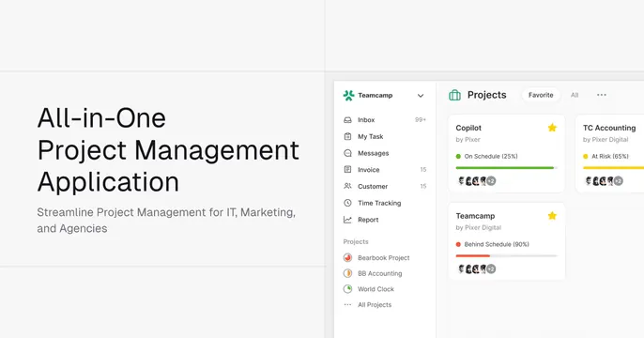
Task: Open the TC Accounting project card
Action: [609, 154]
